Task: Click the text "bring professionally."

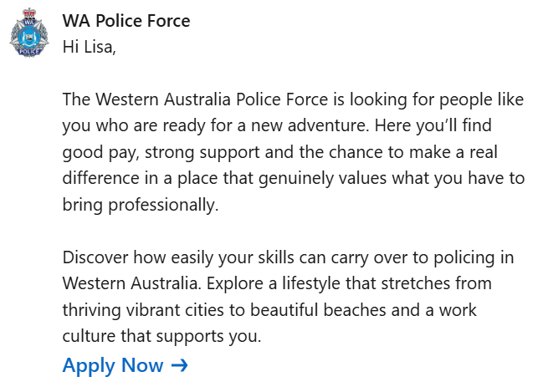Action: tap(140, 206)
